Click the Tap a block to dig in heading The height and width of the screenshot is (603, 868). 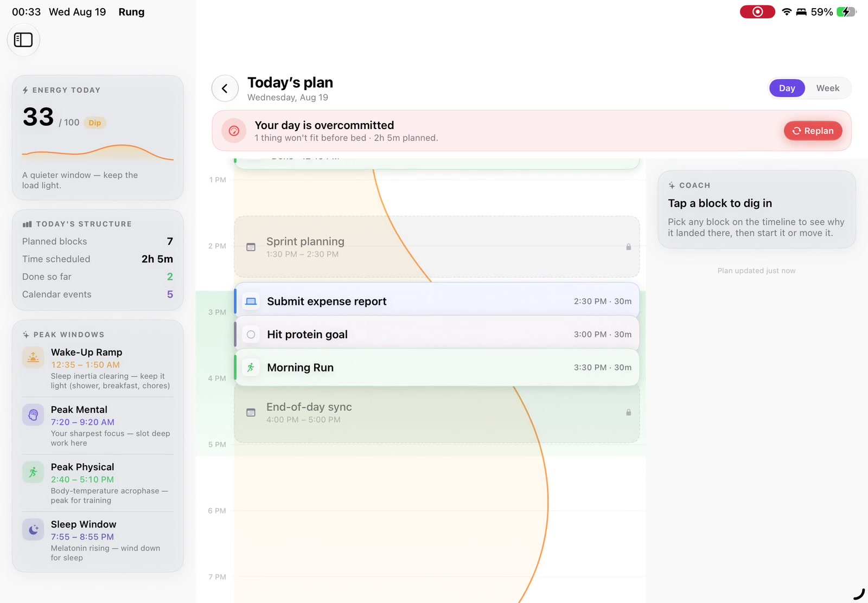720,203
